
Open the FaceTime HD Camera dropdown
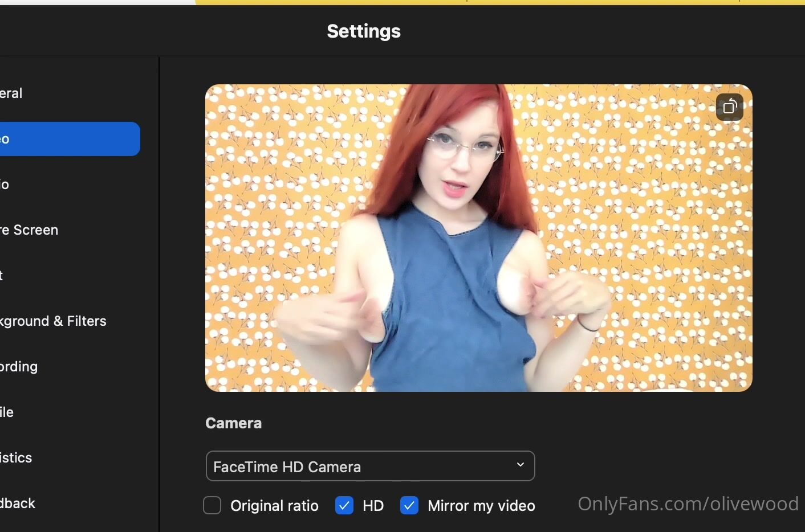tap(369, 466)
